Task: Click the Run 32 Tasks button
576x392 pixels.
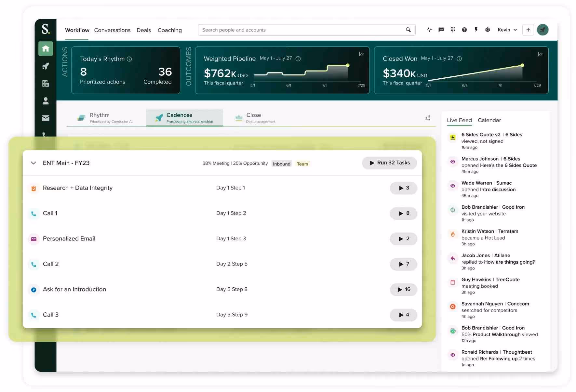Action: [389, 163]
